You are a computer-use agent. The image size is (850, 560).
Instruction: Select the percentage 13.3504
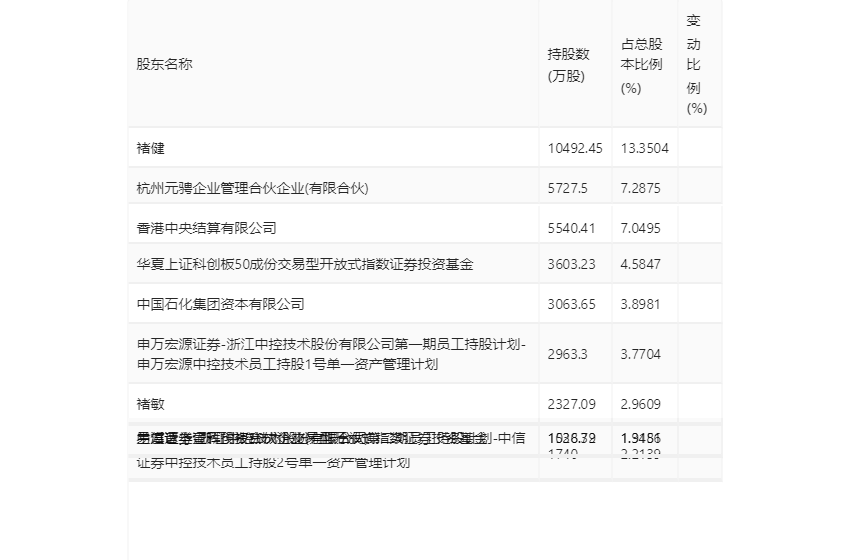pos(645,148)
